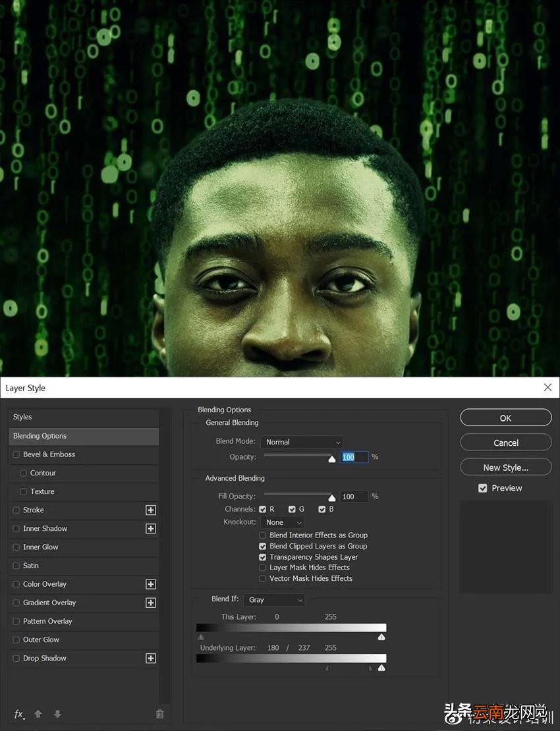Open the Blend Mode Normal dropdown
This screenshot has height=731, width=560.
tap(302, 442)
